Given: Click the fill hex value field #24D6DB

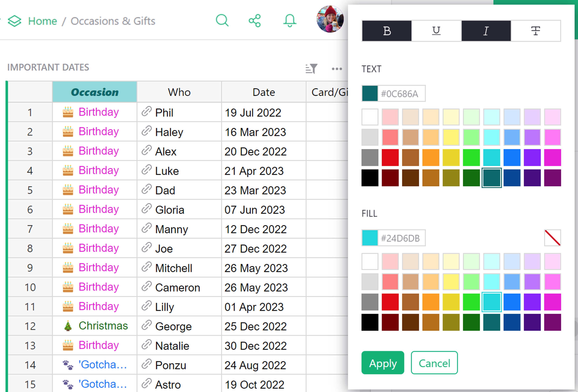Looking at the screenshot, I should coord(400,238).
